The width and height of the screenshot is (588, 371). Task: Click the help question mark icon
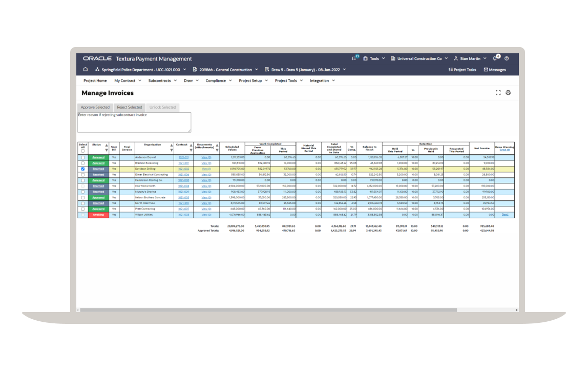507,59
